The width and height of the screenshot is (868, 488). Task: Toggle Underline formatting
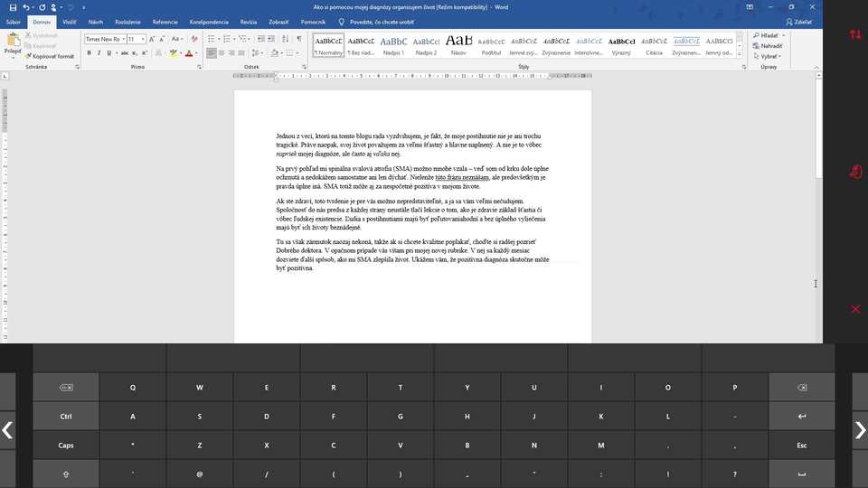[109, 53]
